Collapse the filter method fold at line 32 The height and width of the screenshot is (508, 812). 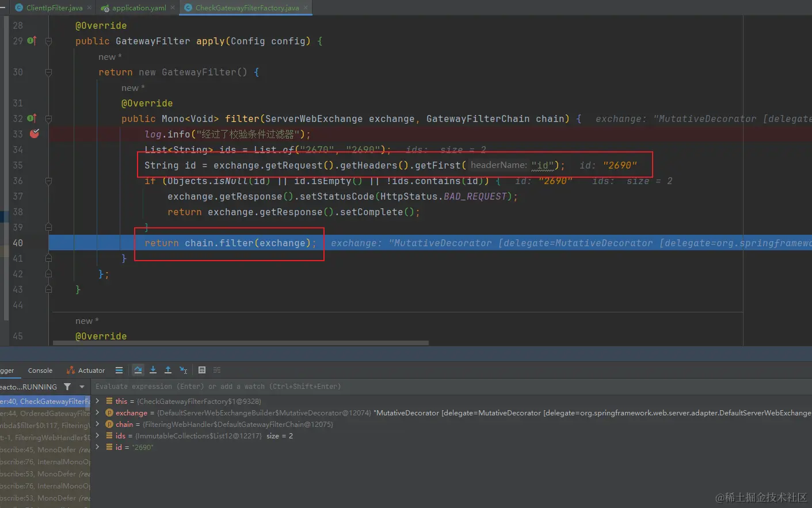[x=48, y=119]
